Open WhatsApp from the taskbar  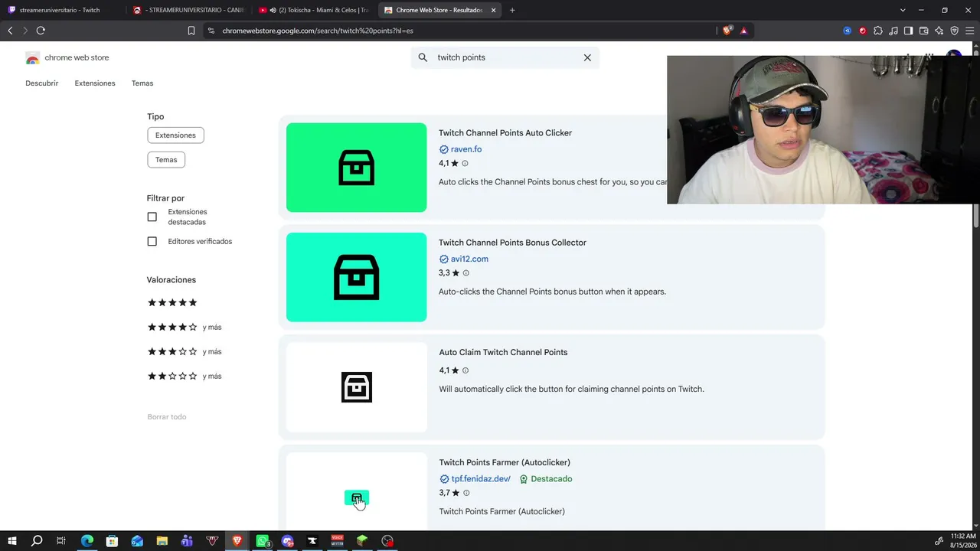[x=263, y=541]
